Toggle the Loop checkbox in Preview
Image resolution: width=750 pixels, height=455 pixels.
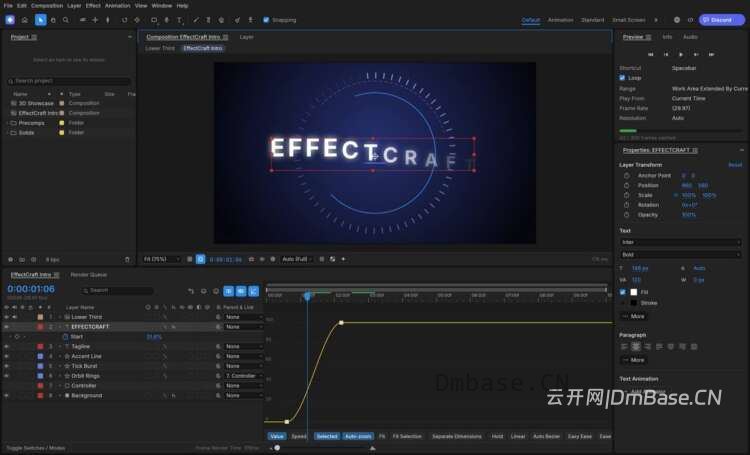(x=622, y=78)
